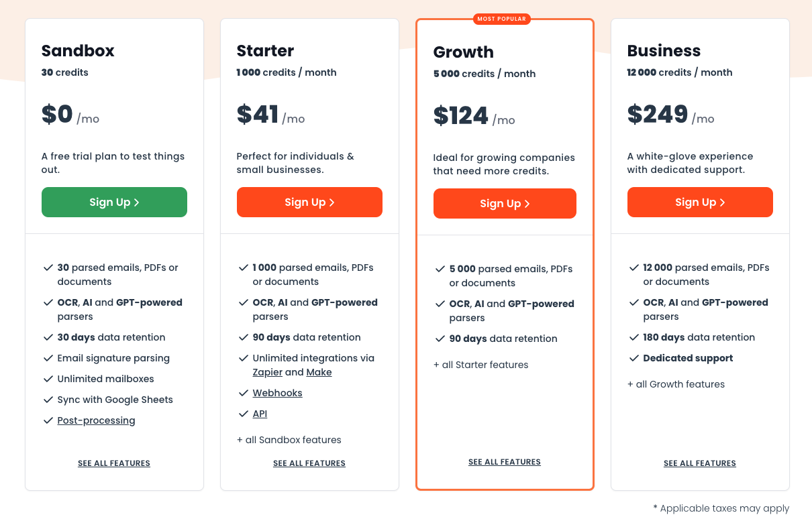Screen dimensions: 812x529
Task: Click the green Sandbox Sign Up button
Action: coord(114,202)
